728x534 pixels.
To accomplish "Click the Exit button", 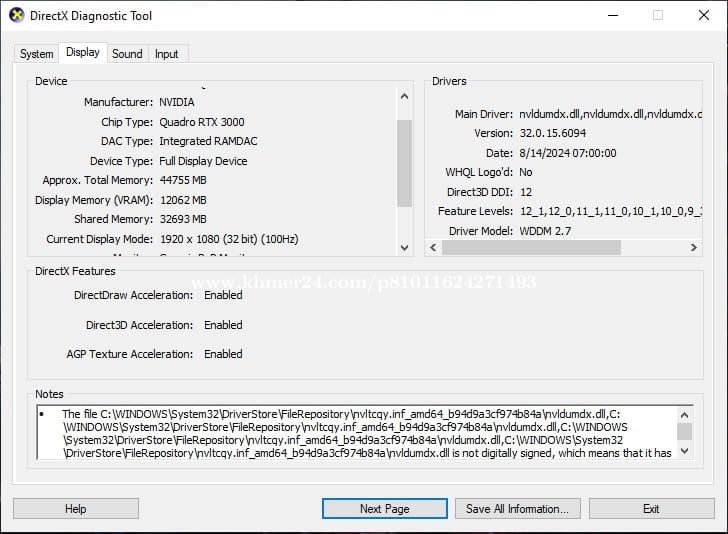I will tap(651, 509).
